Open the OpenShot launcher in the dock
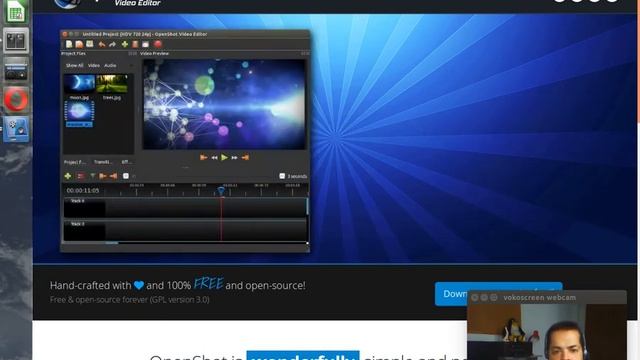Image resolution: width=640 pixels, height=360 pixels. [x=16, y=129]
